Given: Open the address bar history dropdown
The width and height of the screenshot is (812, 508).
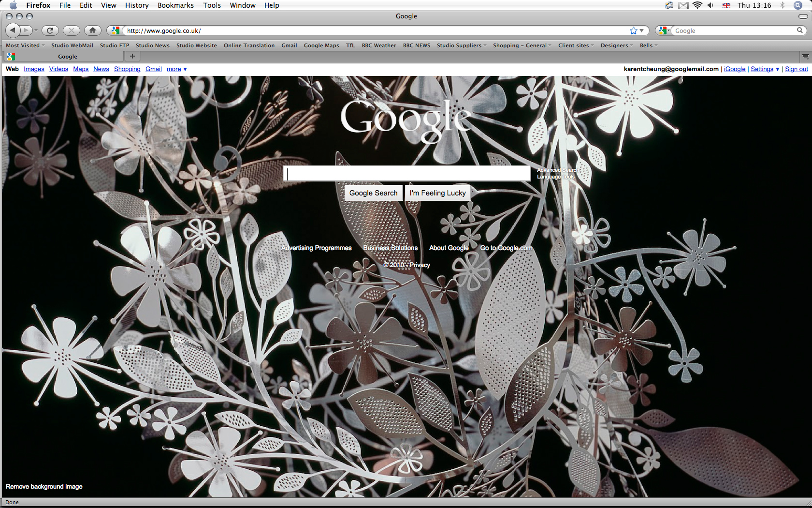Looking at the screenshot, I should pos(642,30).
